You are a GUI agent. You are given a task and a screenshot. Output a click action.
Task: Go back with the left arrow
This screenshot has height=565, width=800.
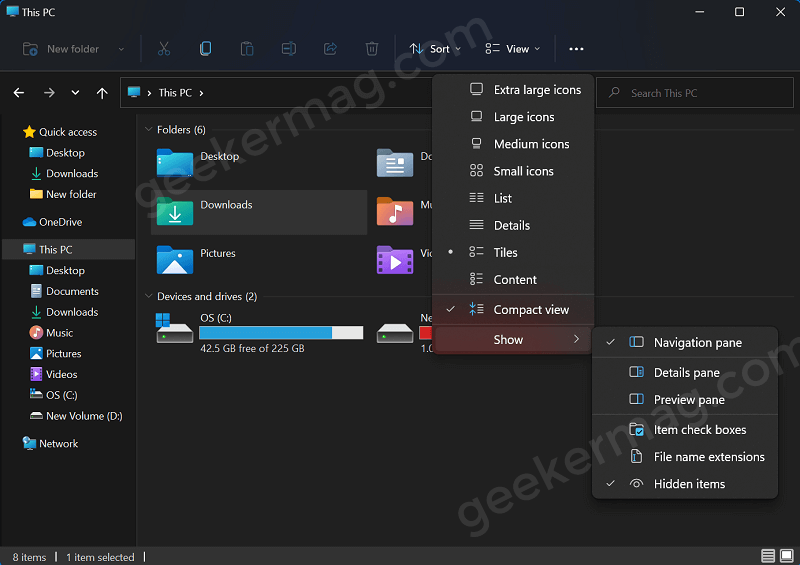[19, 93]
